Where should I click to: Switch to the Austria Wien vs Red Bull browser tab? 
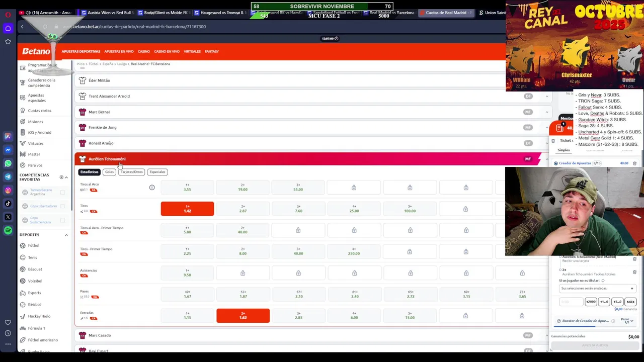[107, 13]
